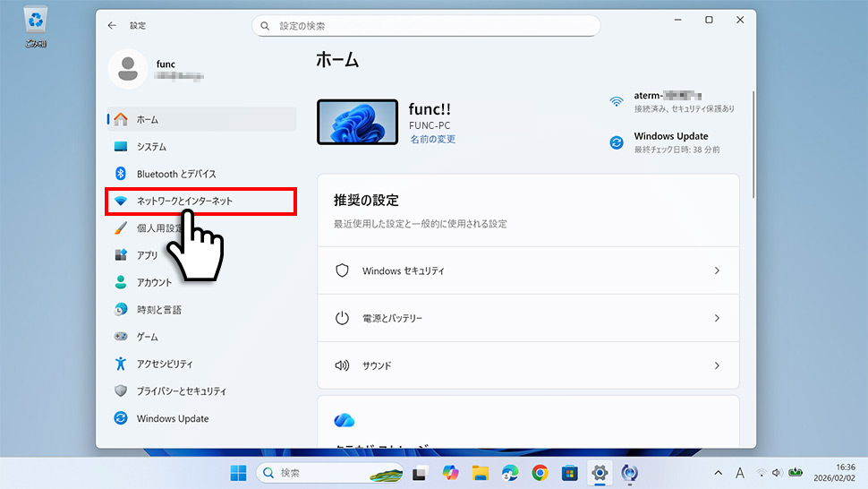The width and height of the screenshot is (868, 489).
Task: Open the taskbar volume control
Action: (777, 473)
